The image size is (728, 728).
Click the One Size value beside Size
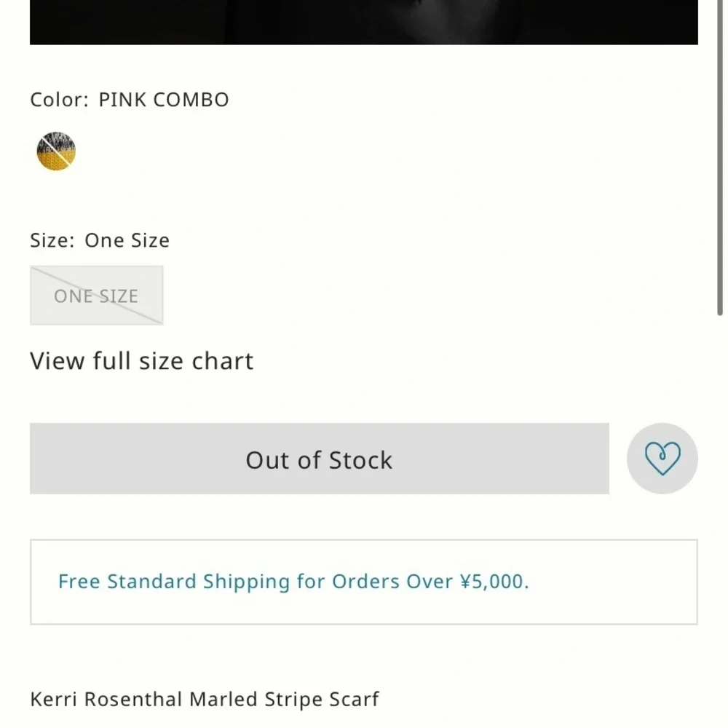pyautogui.click(x=127, y=240)
